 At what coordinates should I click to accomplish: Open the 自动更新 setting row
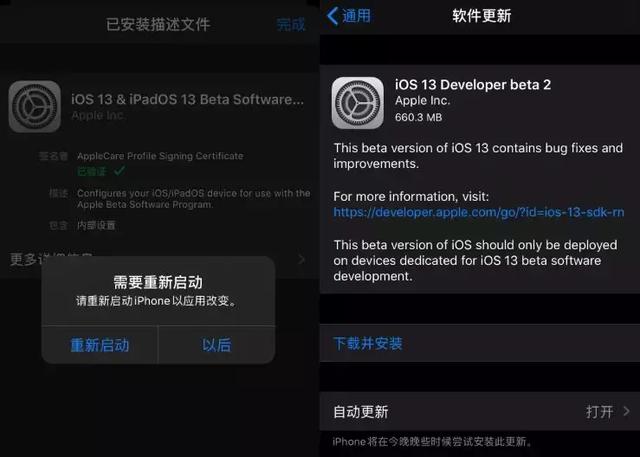(480, 411)
